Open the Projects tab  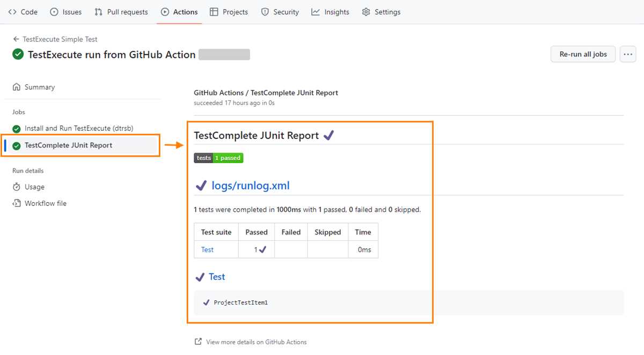[x=229, y=12]
